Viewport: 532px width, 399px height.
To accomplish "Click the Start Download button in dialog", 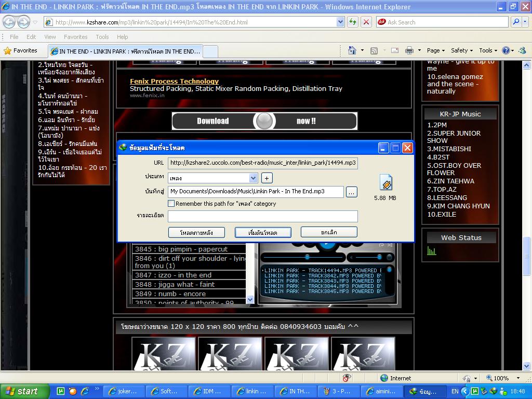I will tap(263, 232).
